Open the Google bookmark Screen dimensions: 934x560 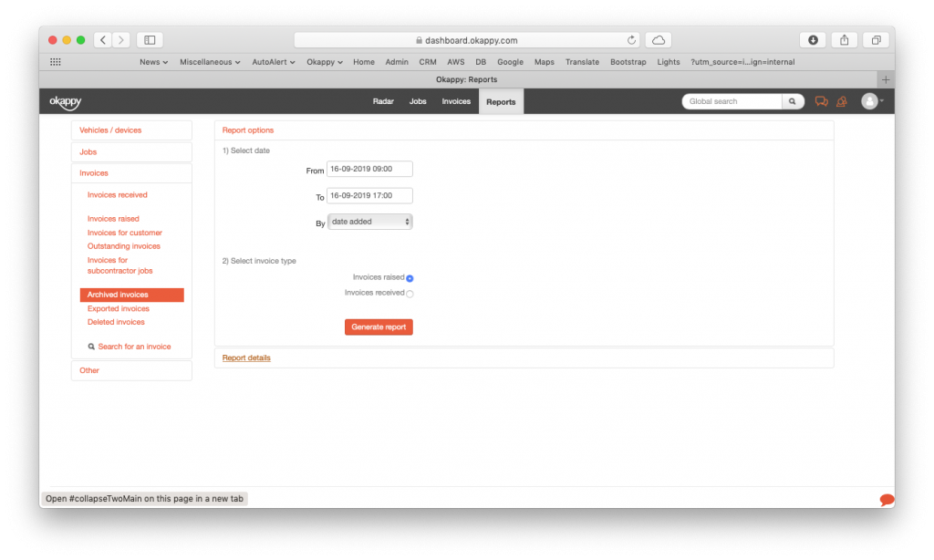[x=511, y=62]
